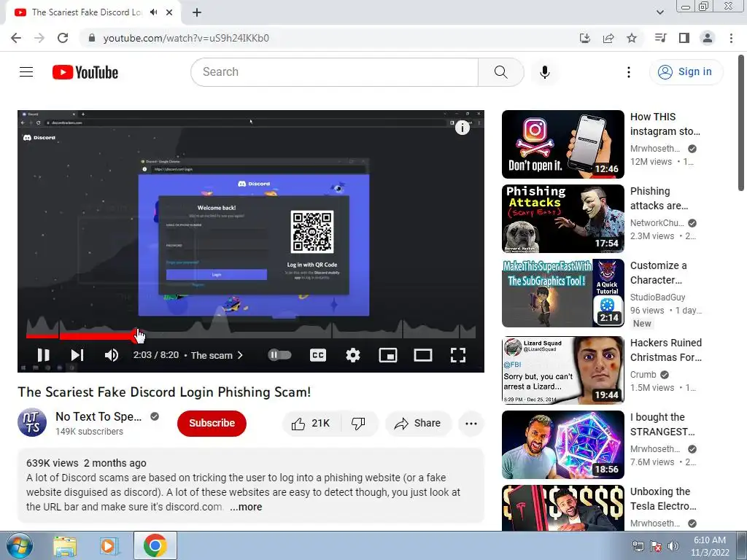Open tab search dropdown chevron
This screenshot has height=560, width=747.
click(659, 12)
